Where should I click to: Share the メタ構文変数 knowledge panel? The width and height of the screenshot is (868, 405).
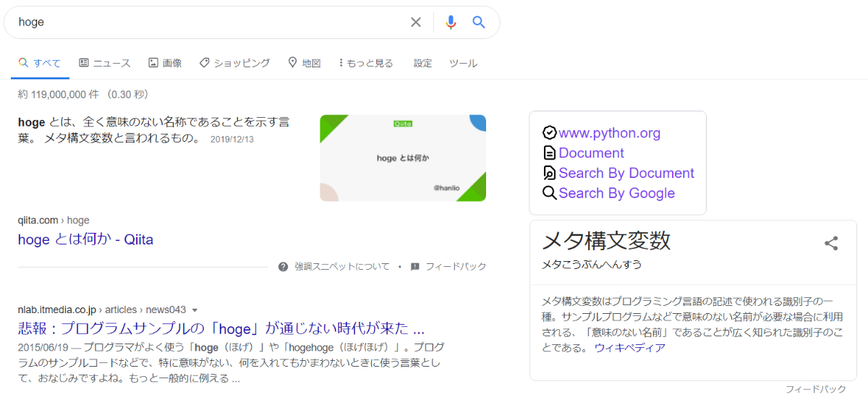[831, 243]
